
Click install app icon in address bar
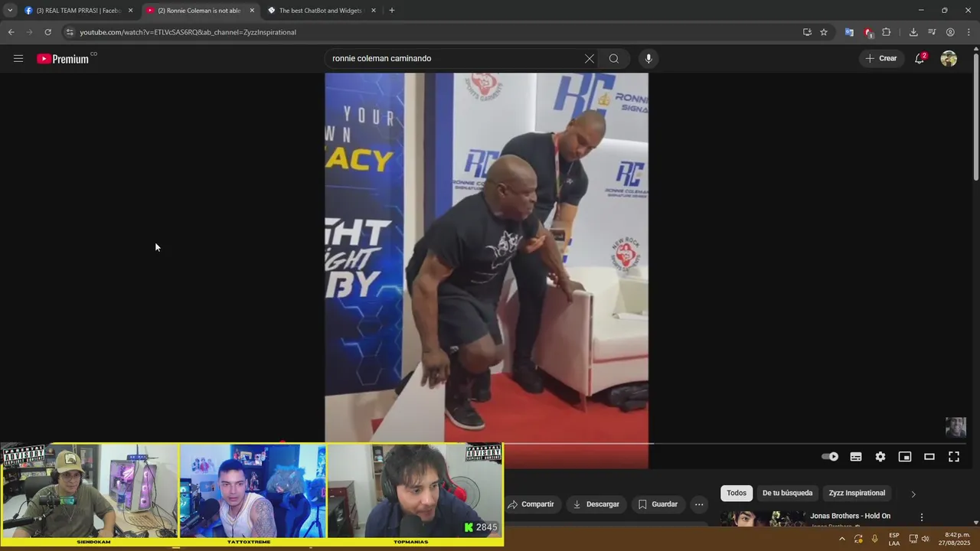[x=807, y=32]
